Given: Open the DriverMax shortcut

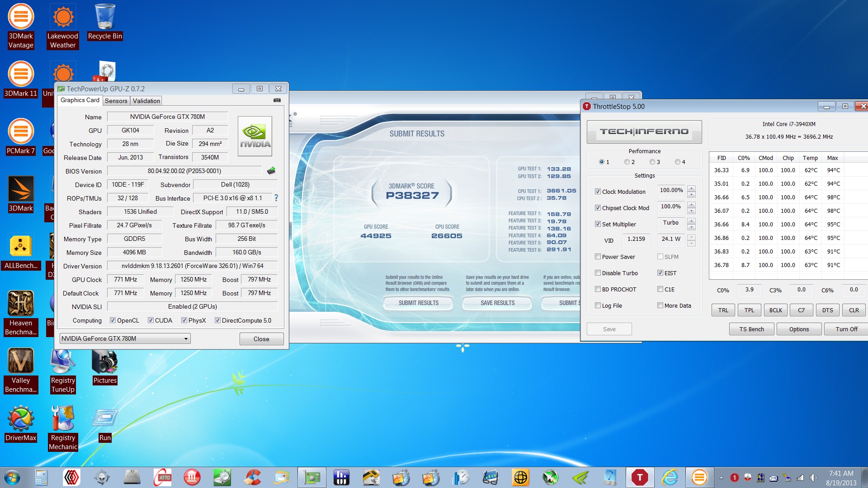Looking at the screenshot, I should (21, 423).
